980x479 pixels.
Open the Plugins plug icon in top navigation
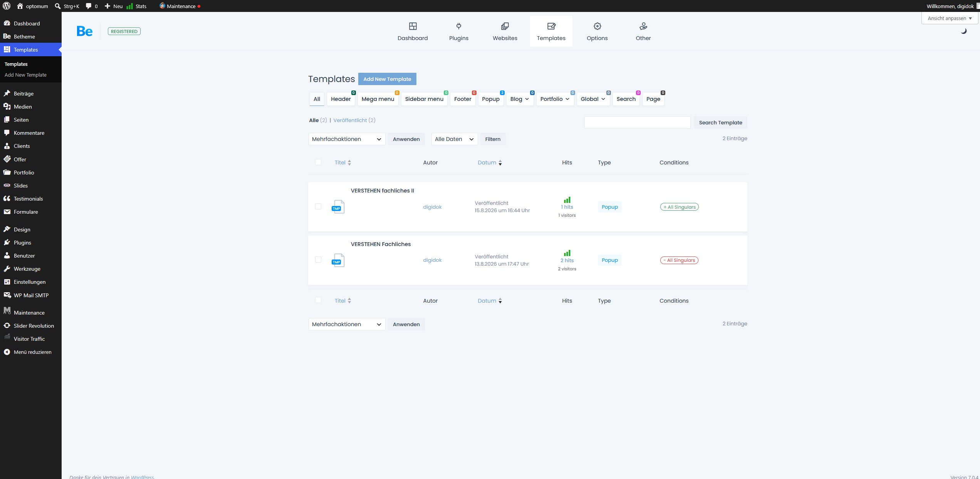tap(459, 26)
